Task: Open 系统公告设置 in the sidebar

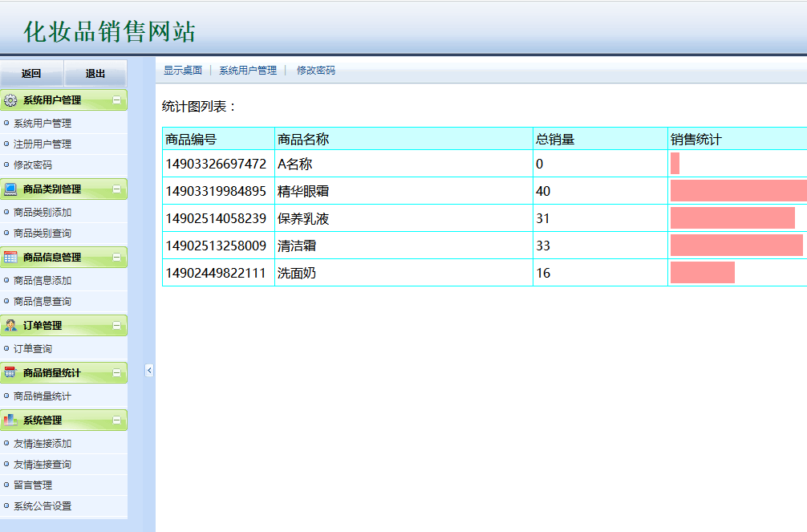Action: pyautogui.click(x=43, y=506)
